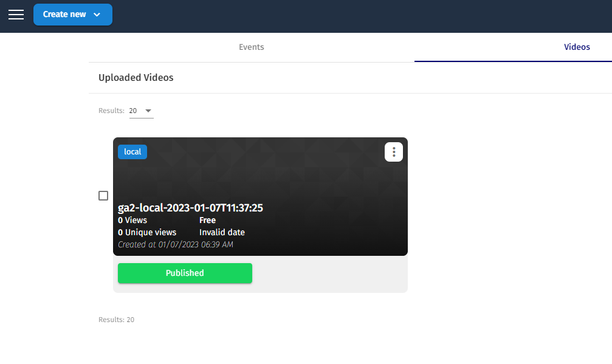Click the Invalid date label
Screen dimensions: 612x364
pyautogui.click(x=222, y=232)
